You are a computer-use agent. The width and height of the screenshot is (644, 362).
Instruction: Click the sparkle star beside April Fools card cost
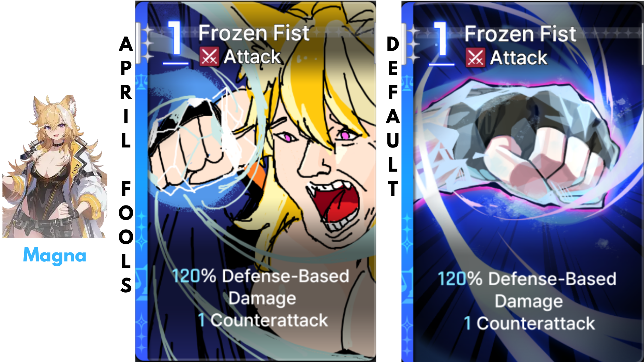point(146,44)
